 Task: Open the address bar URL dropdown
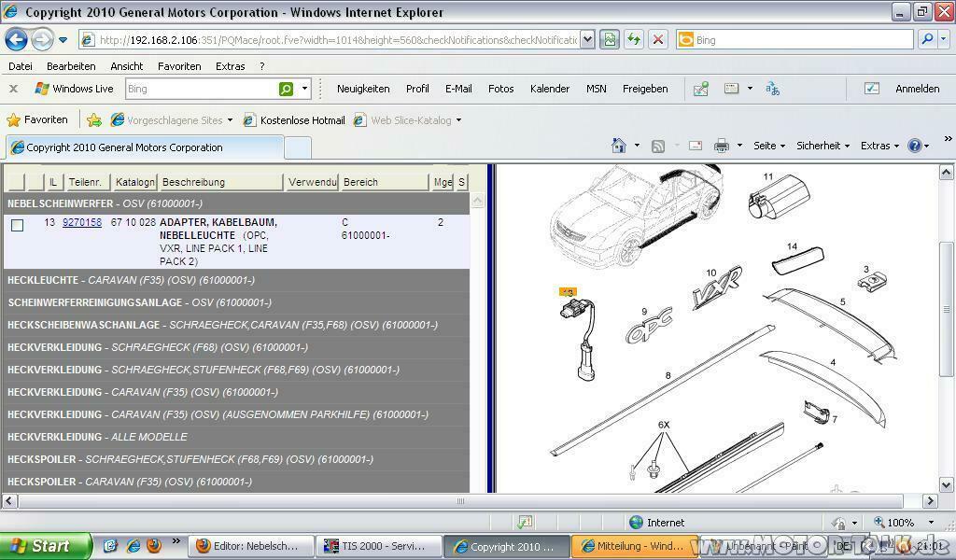coord(586,40)
